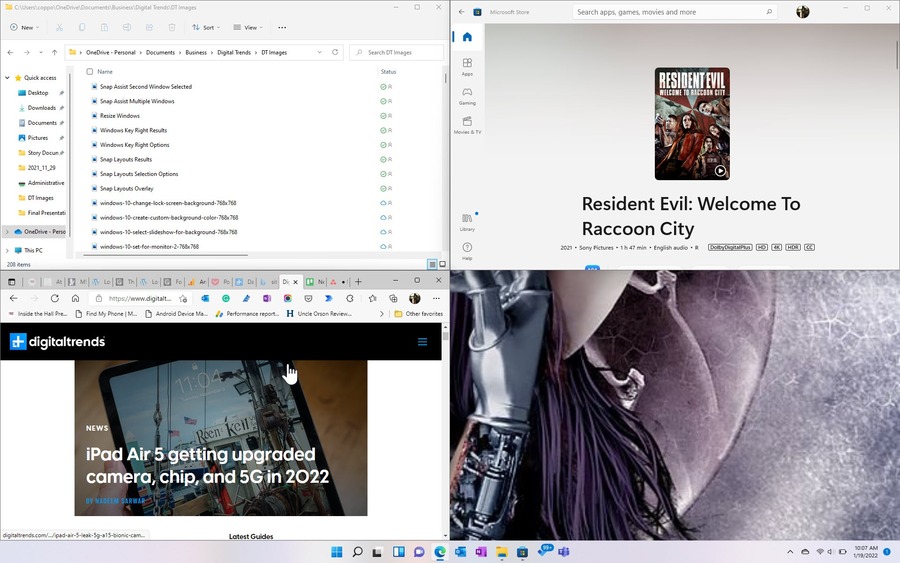Click the digitaltrends logo
Screen dimensions: 900x563
[57, 342]
